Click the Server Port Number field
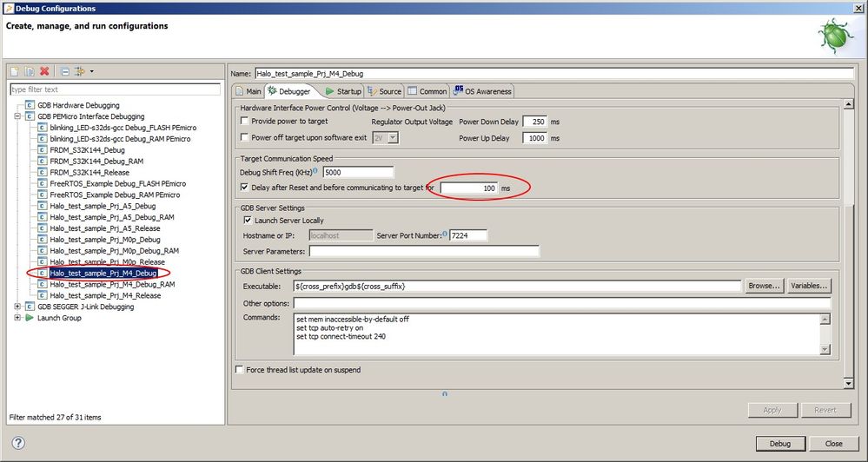868x462 pixels. 468,235
